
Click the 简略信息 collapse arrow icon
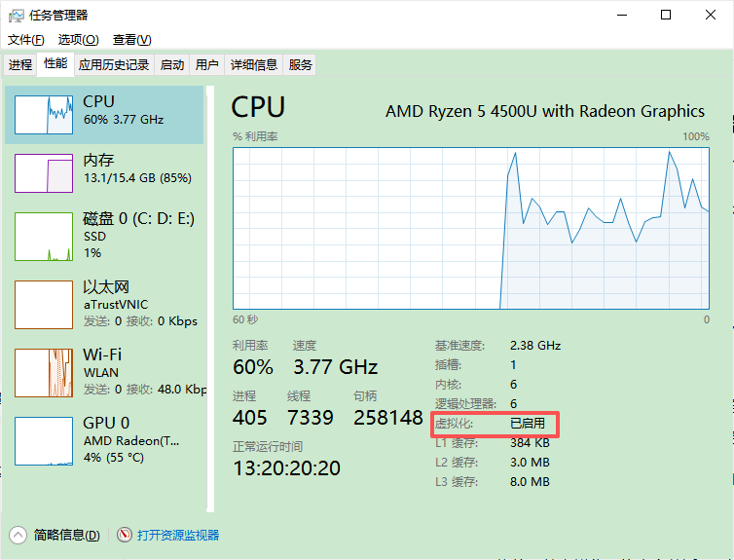(18, 535)
